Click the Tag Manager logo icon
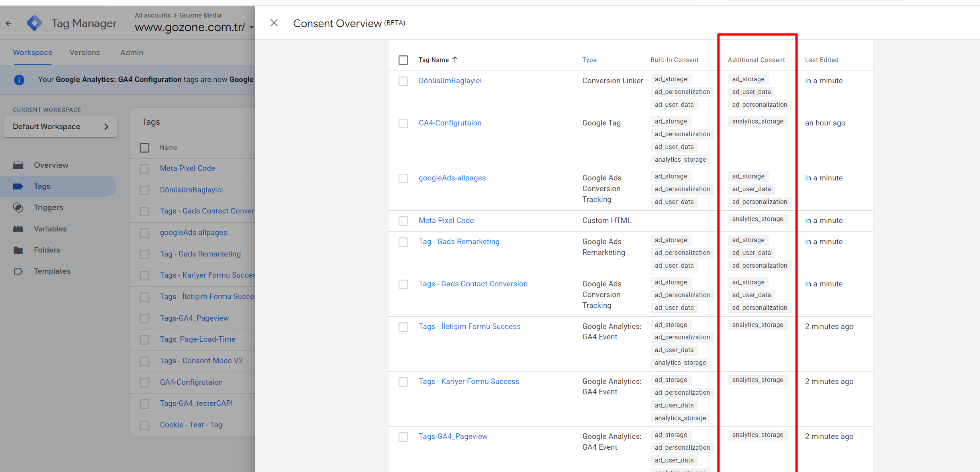980x472 pixels. 34,23
